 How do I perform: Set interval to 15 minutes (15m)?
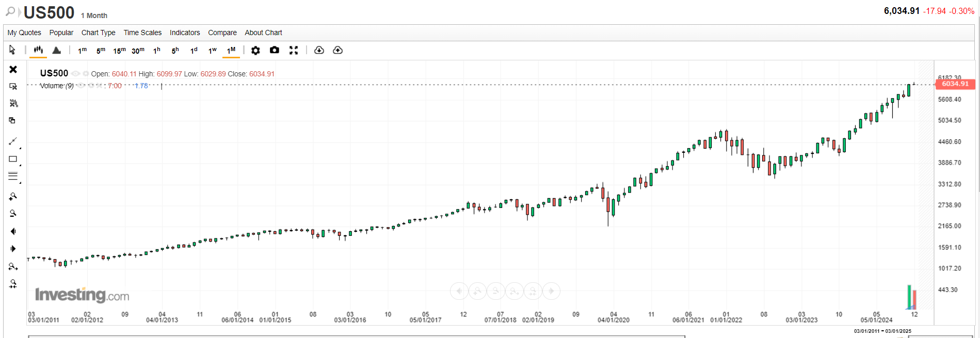[x=119, y=50]
